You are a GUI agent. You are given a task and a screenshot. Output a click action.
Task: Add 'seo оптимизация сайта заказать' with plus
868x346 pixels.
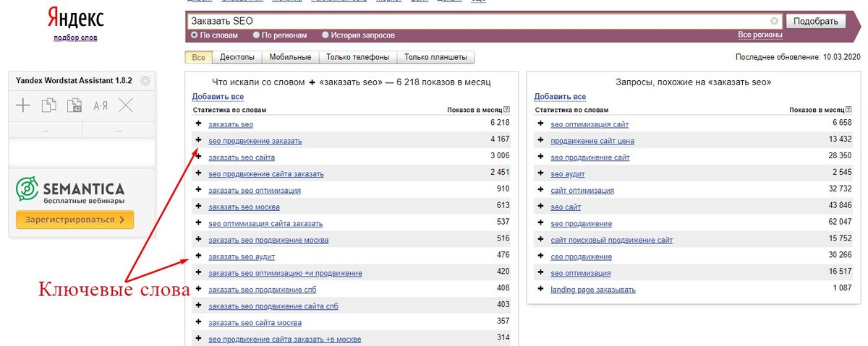[198, 223]
